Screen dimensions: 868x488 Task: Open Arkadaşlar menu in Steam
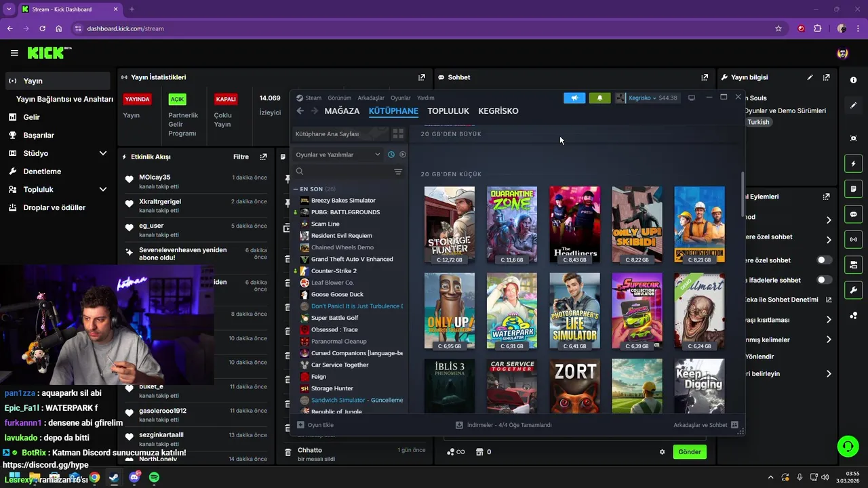[x=371, y=98]
